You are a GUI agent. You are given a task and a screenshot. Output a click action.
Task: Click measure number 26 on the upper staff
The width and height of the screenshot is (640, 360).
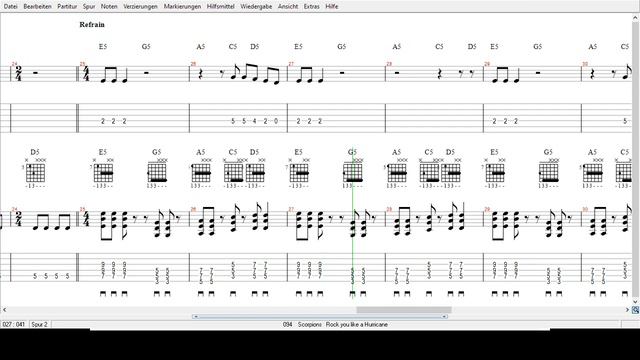click(x=193, y=64)
